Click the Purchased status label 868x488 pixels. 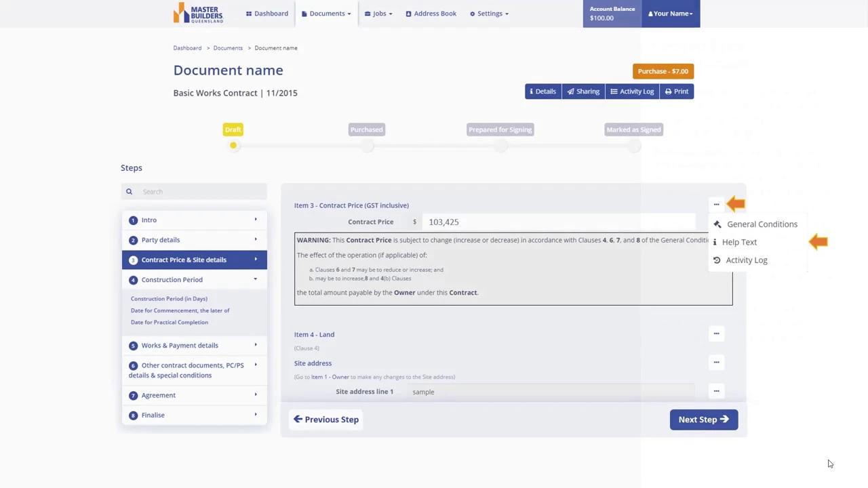366,129
